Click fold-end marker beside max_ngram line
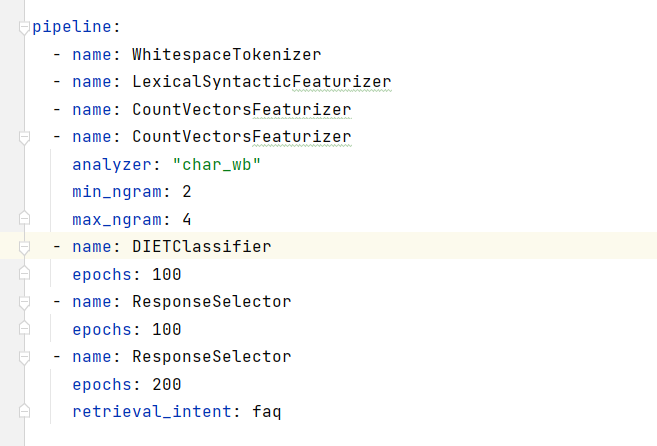This screenshot has width=657, height=446. [x=24, y=218]
